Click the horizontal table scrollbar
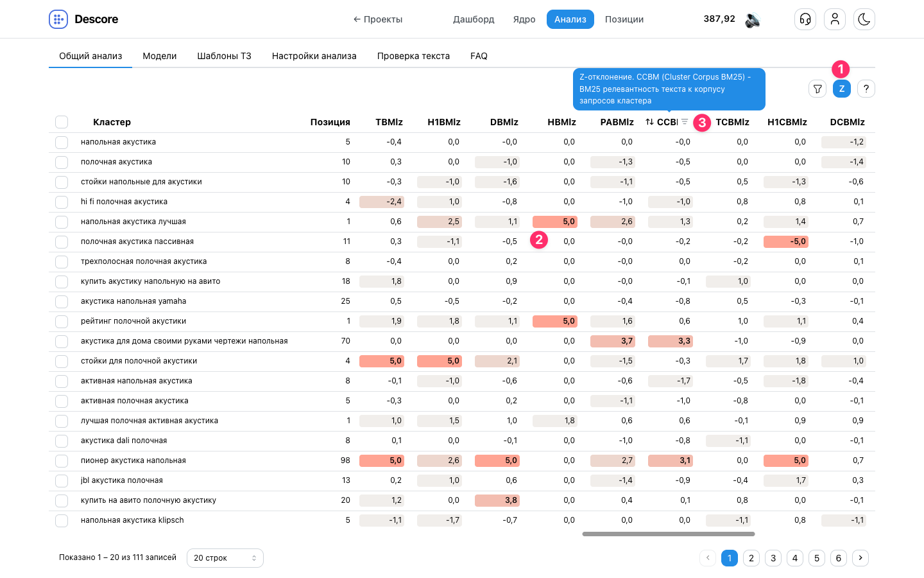924x578 pixels. (x=669, y=534)
